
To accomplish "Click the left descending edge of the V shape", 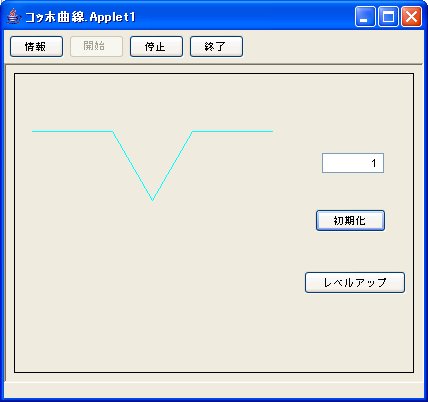I will point(133,166).
